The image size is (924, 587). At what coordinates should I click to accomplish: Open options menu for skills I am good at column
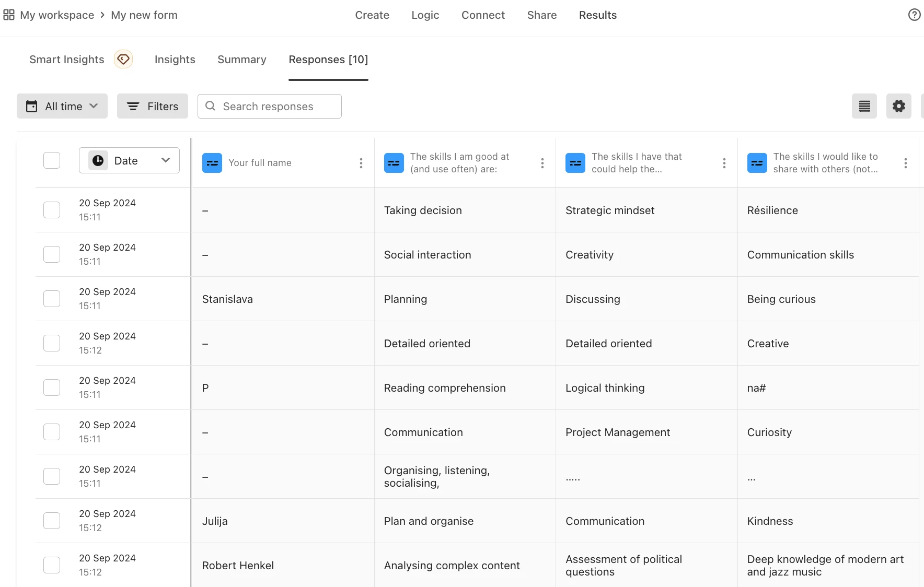click(x=542, y=163)
